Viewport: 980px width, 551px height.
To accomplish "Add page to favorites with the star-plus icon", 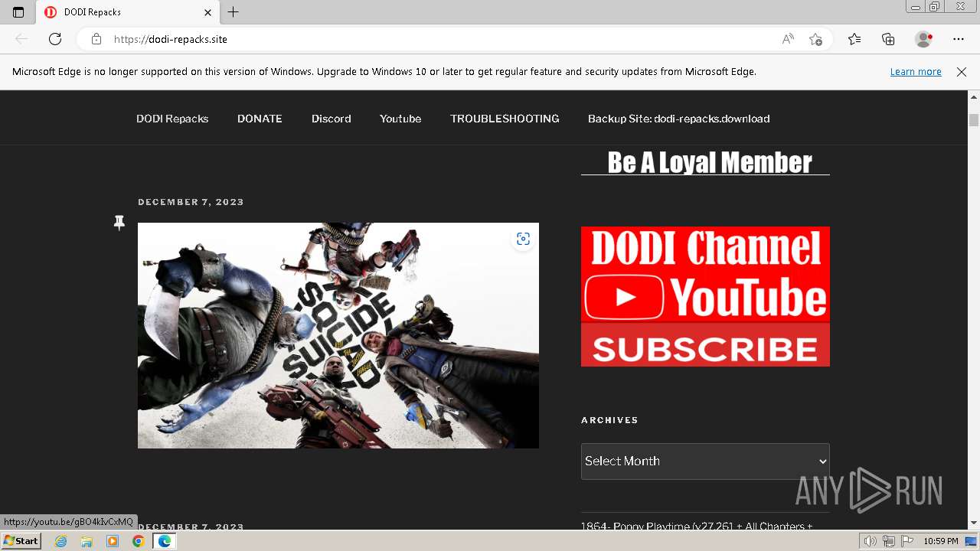I will point(815,39).
